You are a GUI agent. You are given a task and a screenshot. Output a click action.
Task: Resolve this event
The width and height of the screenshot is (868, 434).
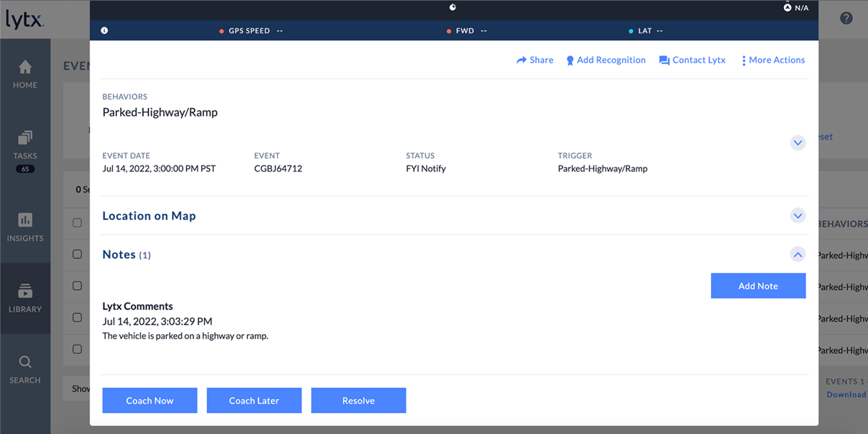[x=359, y=401]
